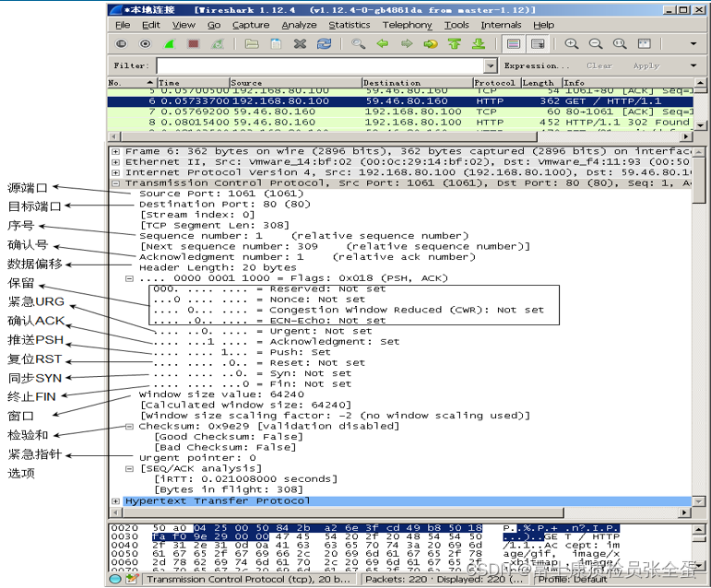The image size is (711, 588).
Task: Reset zoom to normal size icon
Action: point(620,44)
